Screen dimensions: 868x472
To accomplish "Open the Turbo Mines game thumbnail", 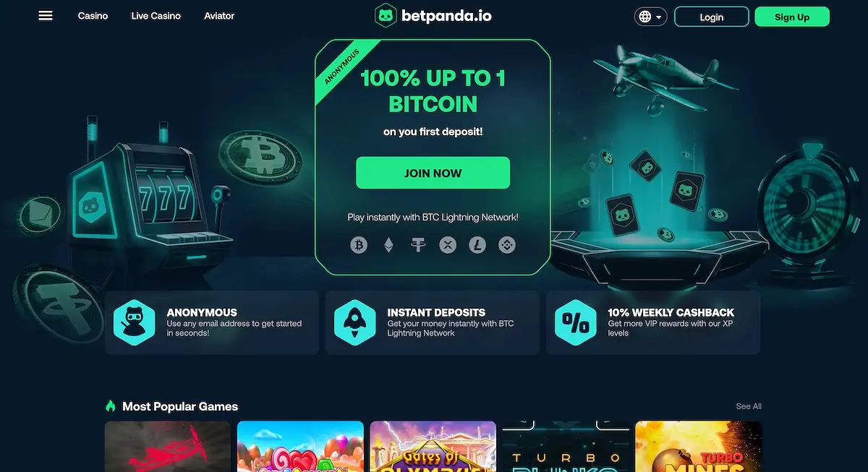I will pos(699,447).
